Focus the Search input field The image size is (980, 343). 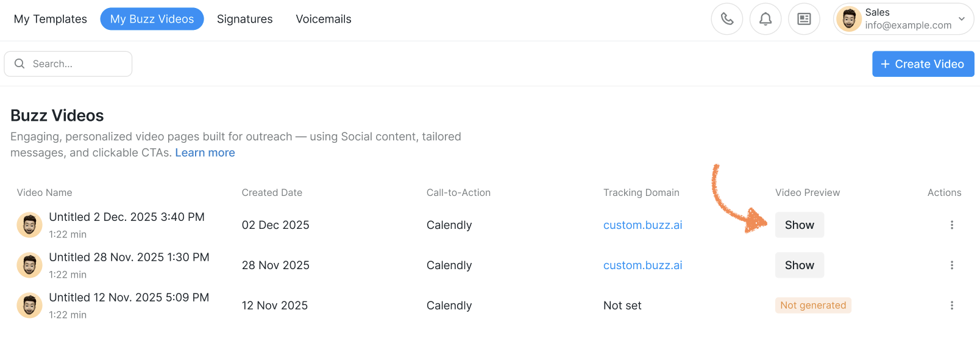point(79,63)
